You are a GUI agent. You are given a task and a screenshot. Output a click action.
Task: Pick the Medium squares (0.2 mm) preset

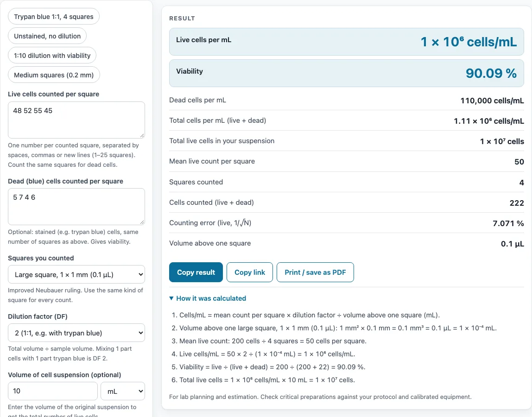pos(54,75)
